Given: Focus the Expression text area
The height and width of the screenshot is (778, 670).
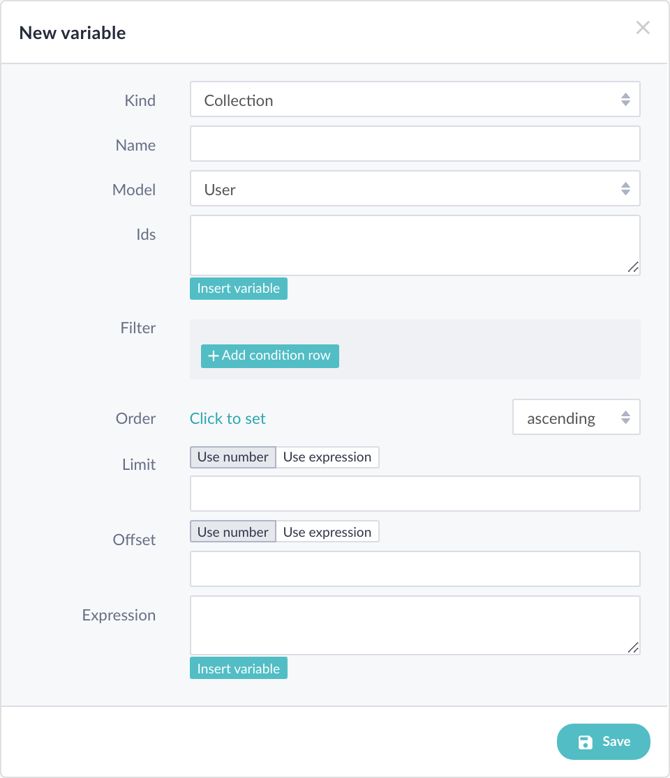Looking at the screenshot, I should tap(414, 625).
